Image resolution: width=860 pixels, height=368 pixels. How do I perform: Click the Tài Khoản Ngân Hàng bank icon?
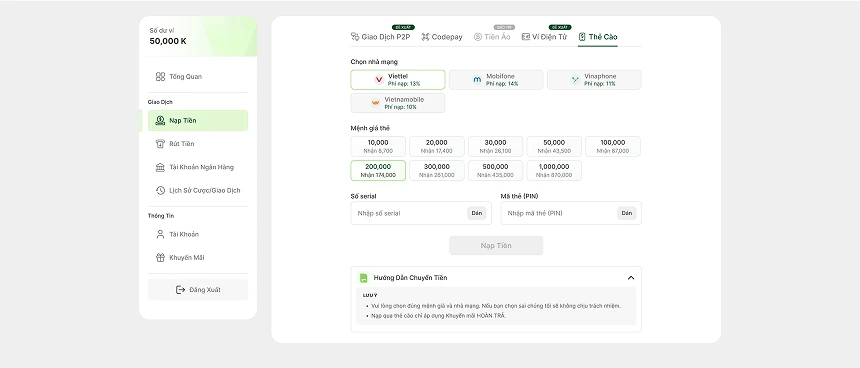160,167
